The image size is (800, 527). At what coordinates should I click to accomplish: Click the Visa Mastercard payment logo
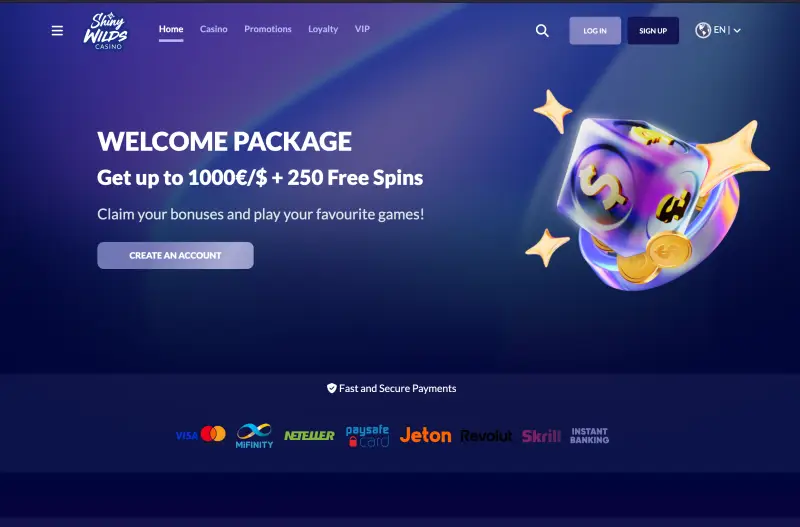click(x=201, y=435)
